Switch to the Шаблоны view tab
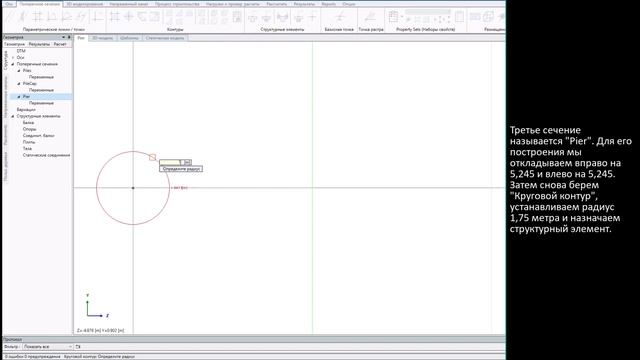Viewport: 640px width, 360px height. [x=129, y=38]
